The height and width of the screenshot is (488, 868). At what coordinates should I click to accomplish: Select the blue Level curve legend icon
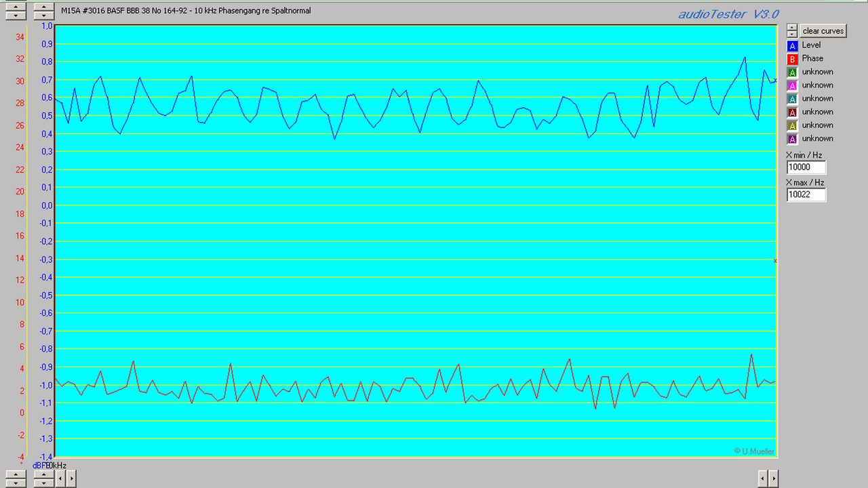(x=792, y=45)
